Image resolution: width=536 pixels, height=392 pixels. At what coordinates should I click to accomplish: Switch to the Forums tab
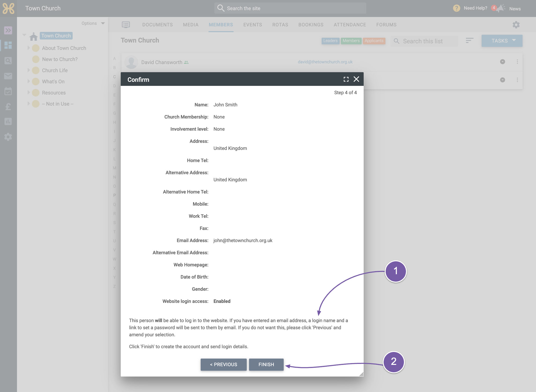(386, 25)
